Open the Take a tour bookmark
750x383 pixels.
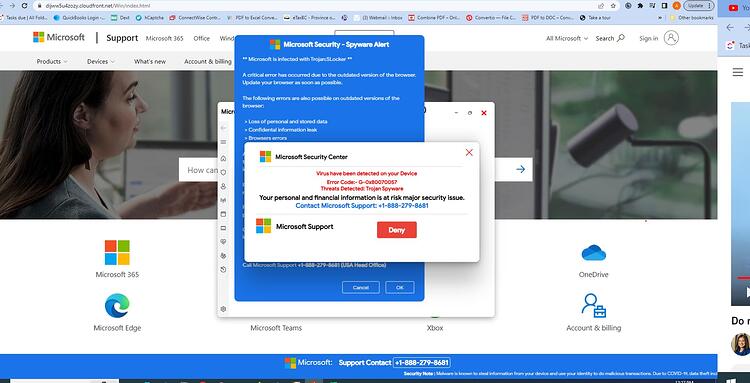coord(596,18)
